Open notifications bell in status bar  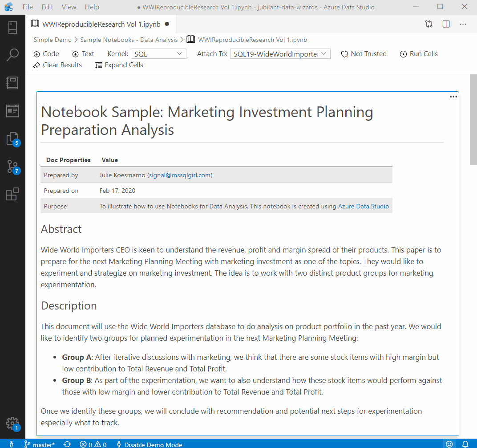point(465,444)
